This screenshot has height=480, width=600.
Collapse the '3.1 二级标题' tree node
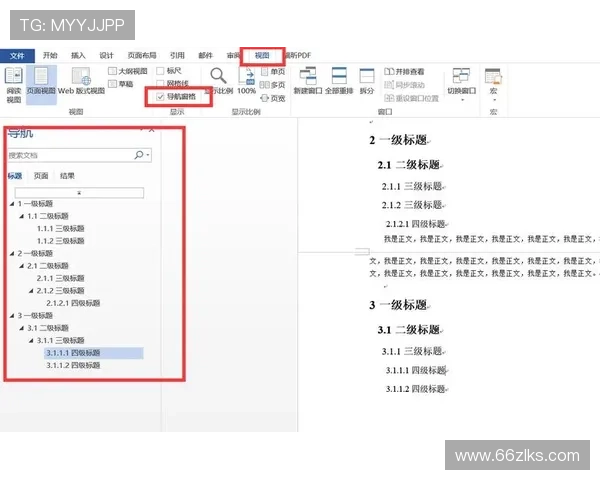(21, 328)
